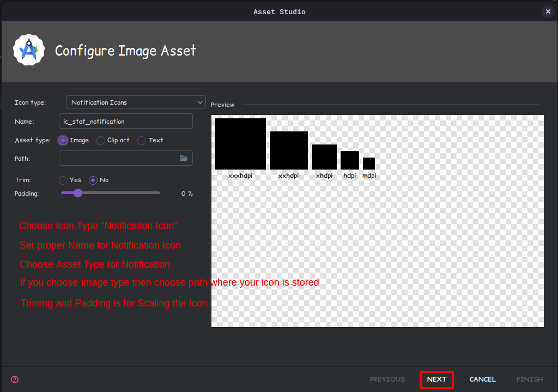Click the Padding slider handle
558x392 pixels.
pos(78,192)
